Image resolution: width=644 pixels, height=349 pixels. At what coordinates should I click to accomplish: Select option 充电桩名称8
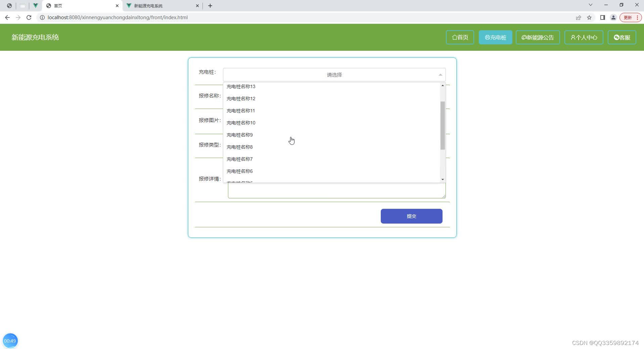(x=332, y=147)
